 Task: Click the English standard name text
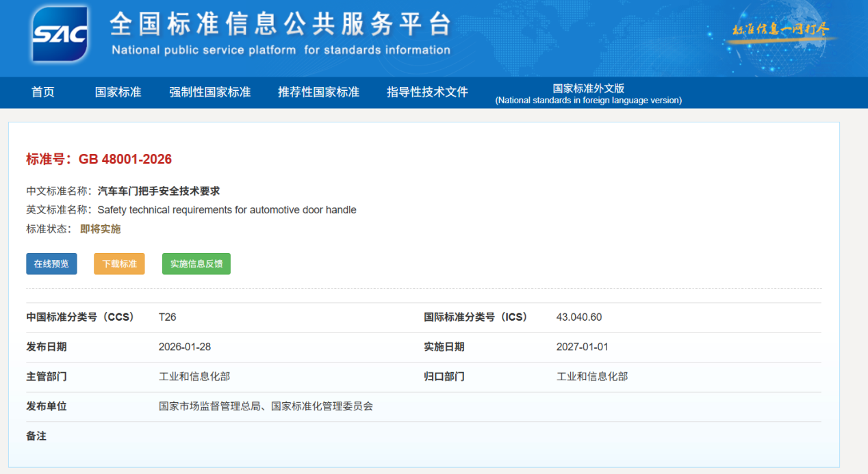tap(227, 210)
